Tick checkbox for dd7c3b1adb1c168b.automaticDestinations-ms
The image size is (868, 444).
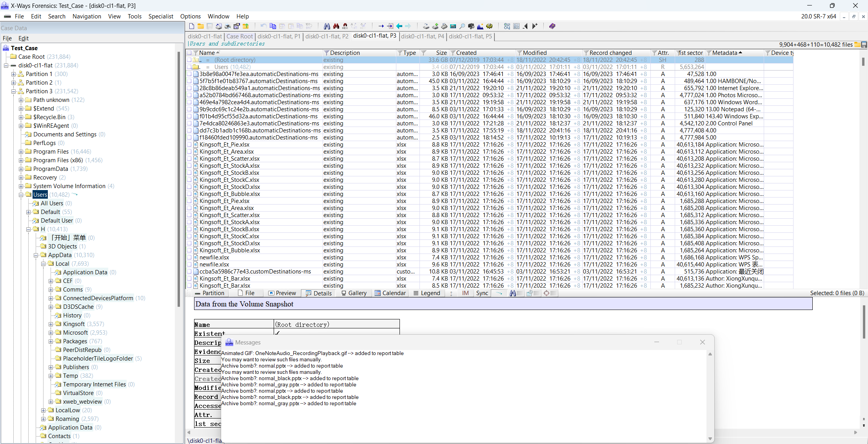click(189, 130)
